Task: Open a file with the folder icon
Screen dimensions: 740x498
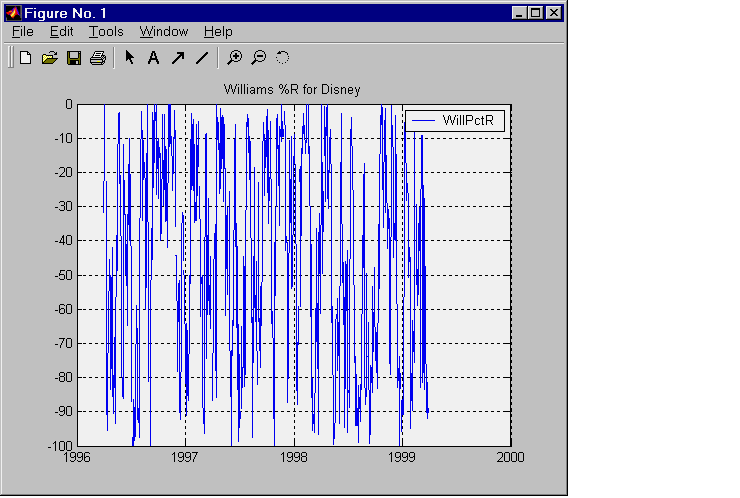Action: pos(49,58)
